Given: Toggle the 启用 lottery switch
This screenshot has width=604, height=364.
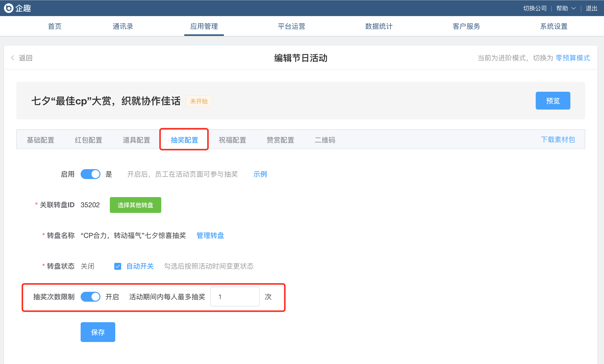Looking at the screenshot, I should click(91, 174).
